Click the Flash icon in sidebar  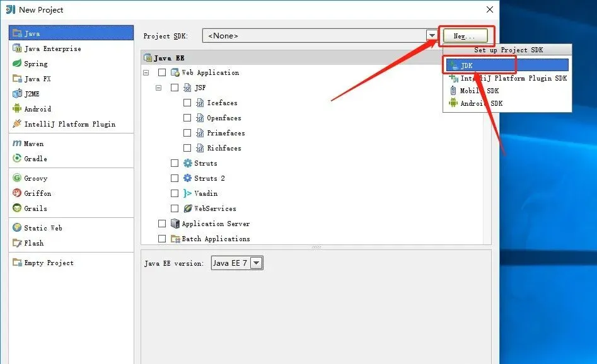17,242
